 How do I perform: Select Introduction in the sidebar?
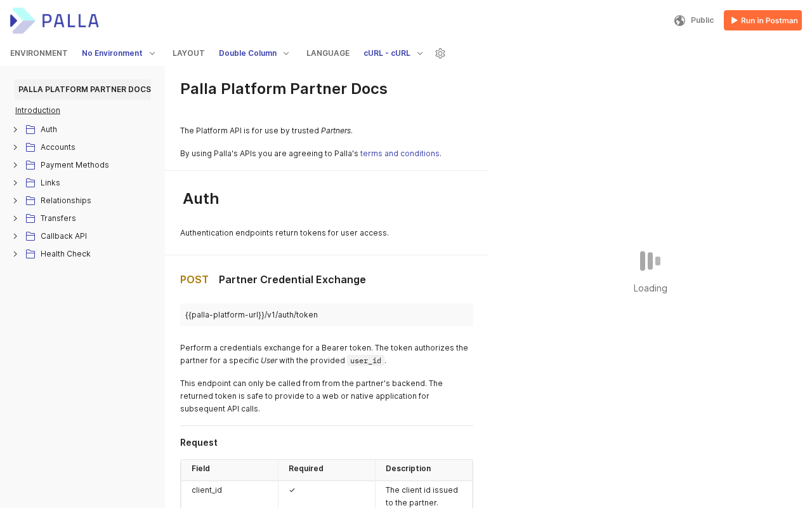(37, 110)
